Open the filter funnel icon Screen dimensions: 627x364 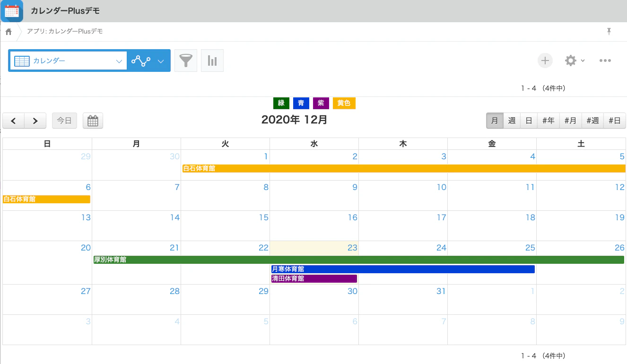coord(186,61)
